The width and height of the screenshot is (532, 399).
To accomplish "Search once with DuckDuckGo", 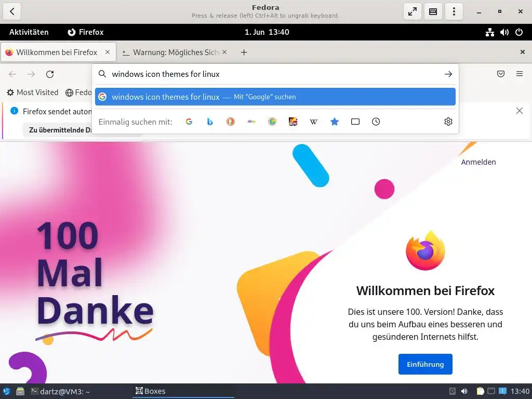I will pyautogui.click(x=230, y=122).
